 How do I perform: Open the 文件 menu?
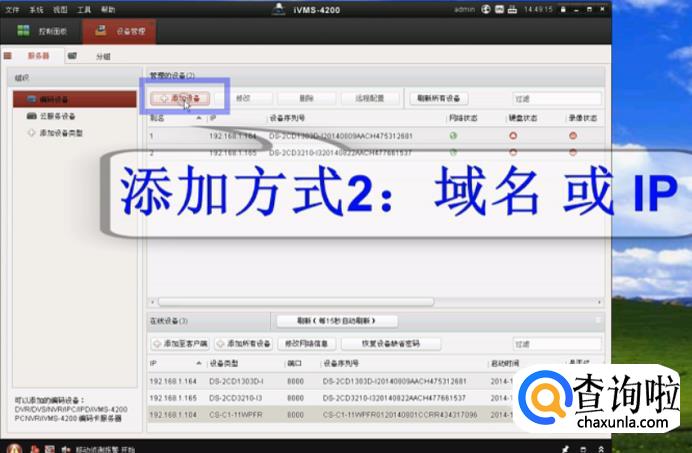coord(12,9)
